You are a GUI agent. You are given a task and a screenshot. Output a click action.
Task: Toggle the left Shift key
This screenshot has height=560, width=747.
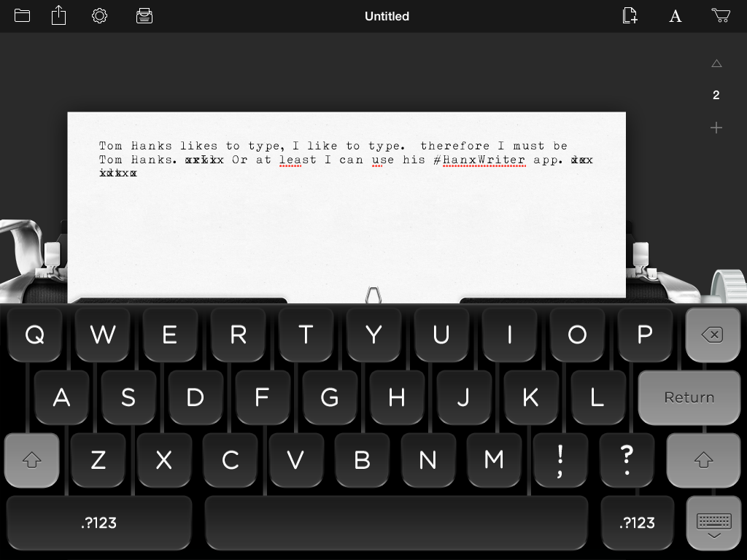pos(32,460)
